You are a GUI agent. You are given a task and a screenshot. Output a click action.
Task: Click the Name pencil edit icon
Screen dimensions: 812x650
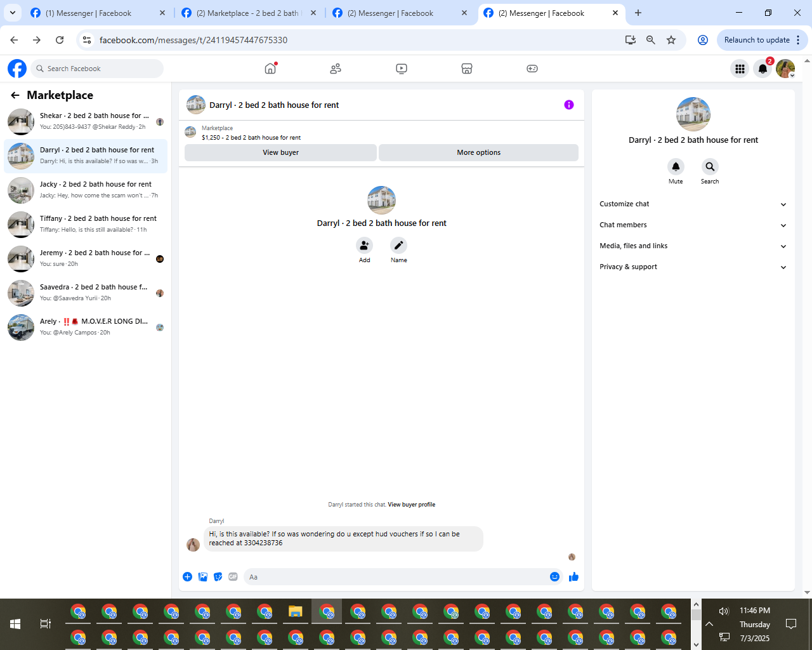coord(398,245)
